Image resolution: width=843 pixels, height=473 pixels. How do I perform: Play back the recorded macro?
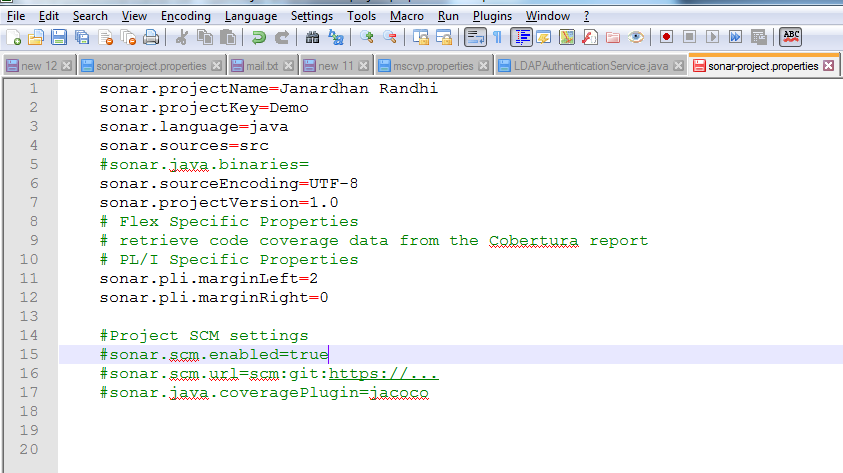pos(712,37)
